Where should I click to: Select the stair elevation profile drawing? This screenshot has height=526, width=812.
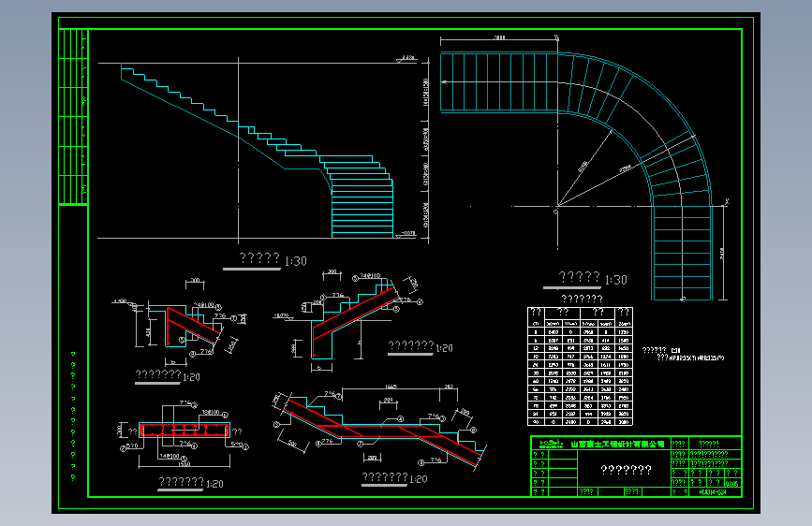[264, 149]
